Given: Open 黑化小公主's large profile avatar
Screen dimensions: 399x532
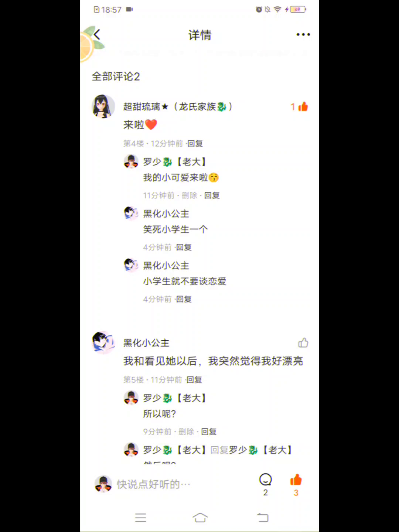Looking at the screenshot, I should pyautogui.click(x=103, y=342).
